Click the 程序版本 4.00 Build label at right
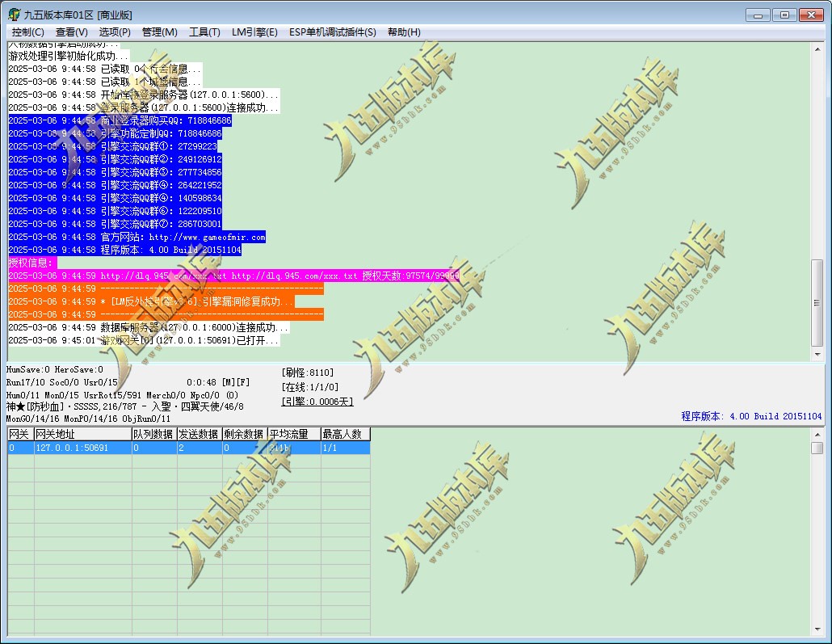This screenshot has height=644, width=832. tap(751, 416)
